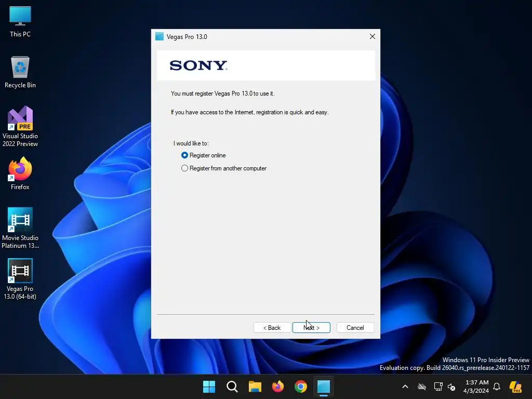Image resolution: width=532 pixels, height=399 pixels.
Task: Launch Google Chrome from the taskbar
Action: pos(301,387)
